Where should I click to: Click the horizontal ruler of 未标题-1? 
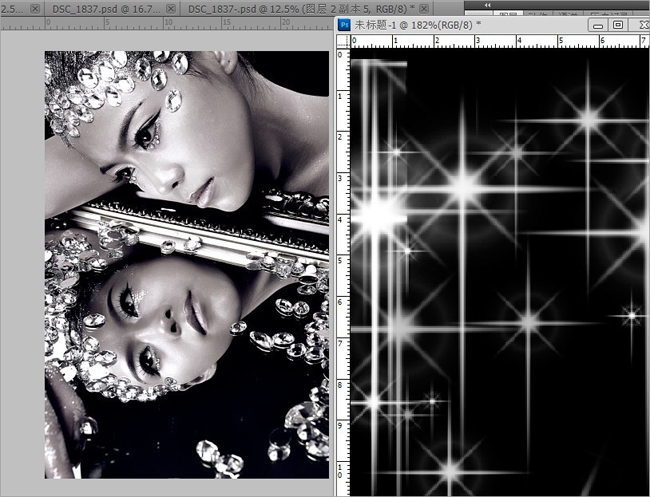[x=500, y=40]
